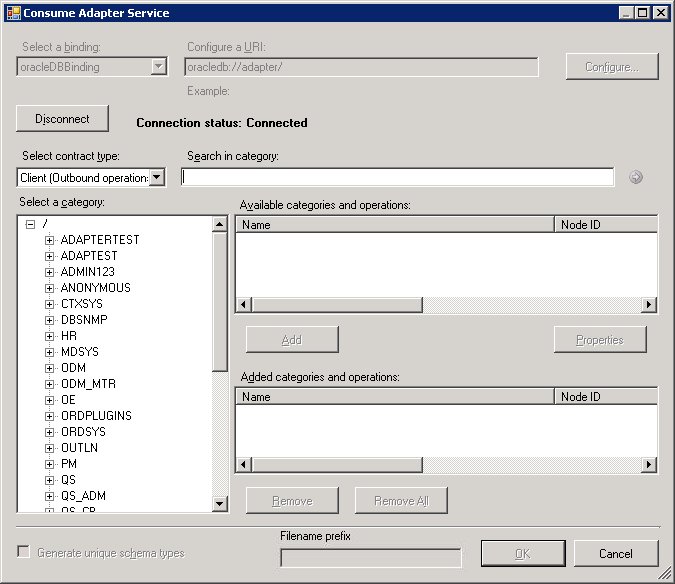Expand the CTXSYS node
Viewport: 675px width, 584px height.
coord(50,304)
